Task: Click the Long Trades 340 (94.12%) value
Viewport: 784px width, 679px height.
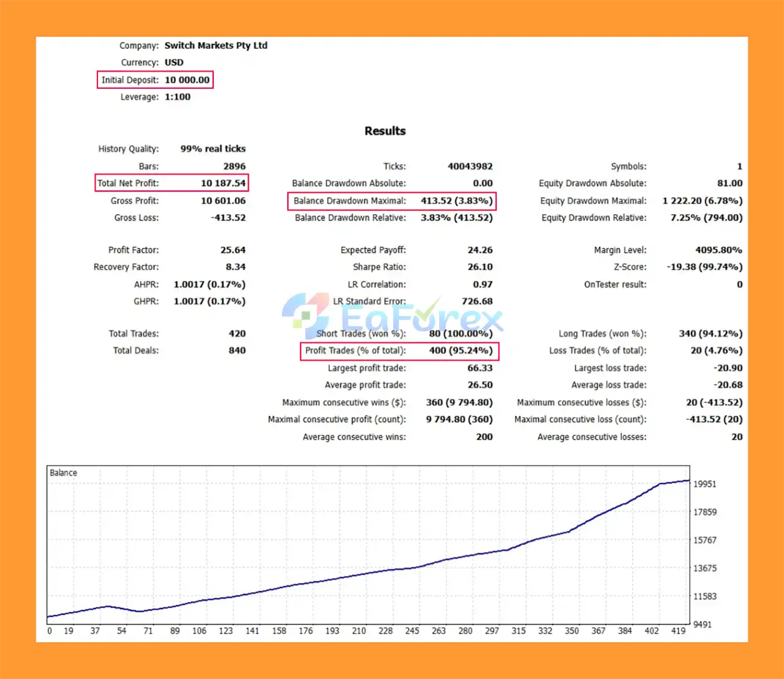Action: coord(710,334)
